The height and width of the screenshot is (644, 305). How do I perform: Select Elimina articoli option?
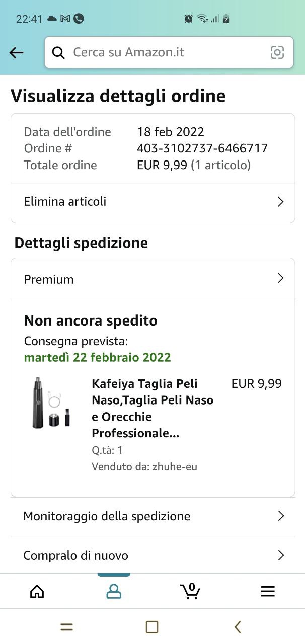click(x=65, y=202)
